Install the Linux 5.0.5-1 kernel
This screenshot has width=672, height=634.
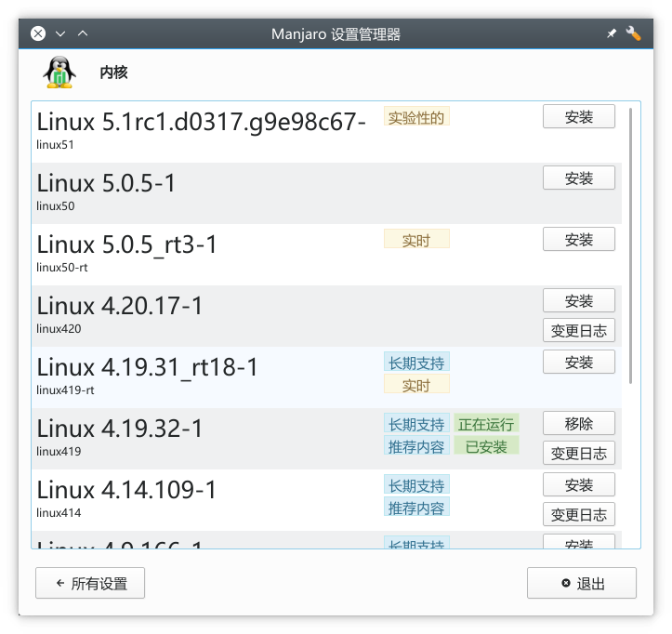(x=578, y=178)
